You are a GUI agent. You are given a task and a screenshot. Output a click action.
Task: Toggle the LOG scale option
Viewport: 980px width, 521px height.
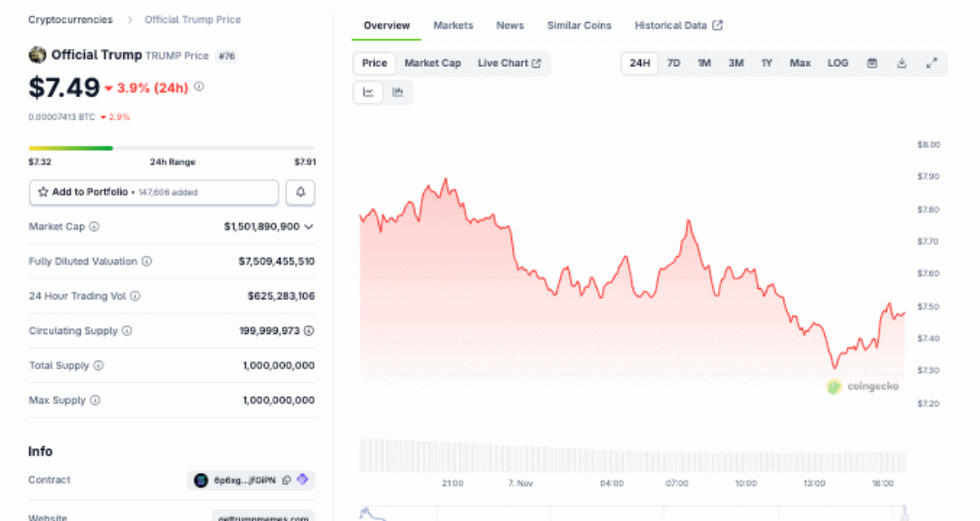pos(838,64)
